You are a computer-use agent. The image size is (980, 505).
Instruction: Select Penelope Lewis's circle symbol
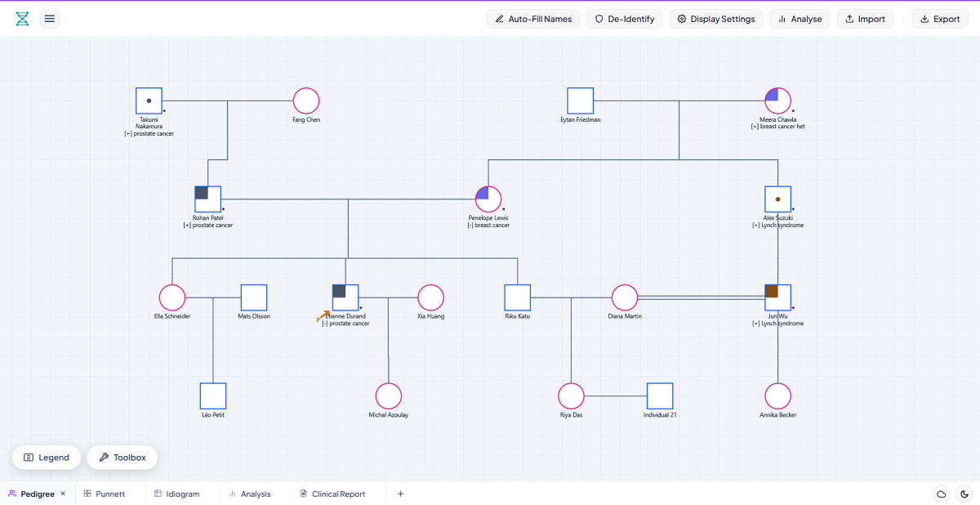(x=488, y=199)
